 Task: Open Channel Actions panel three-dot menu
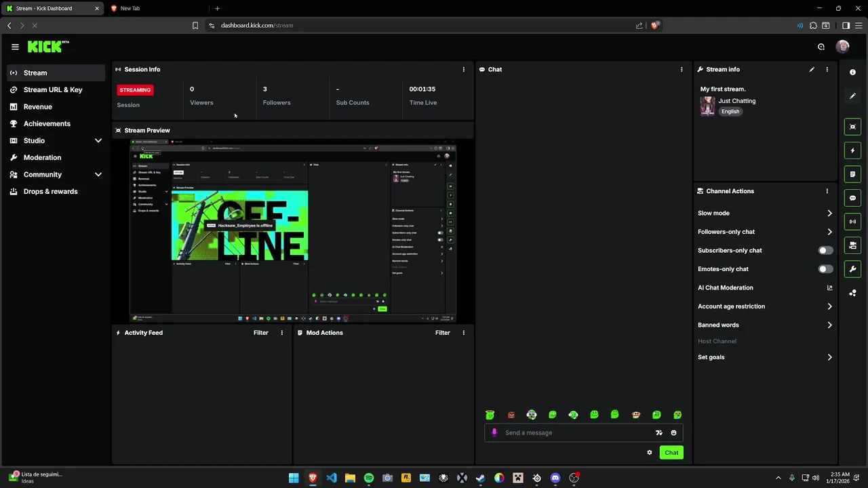coord(827,191)
